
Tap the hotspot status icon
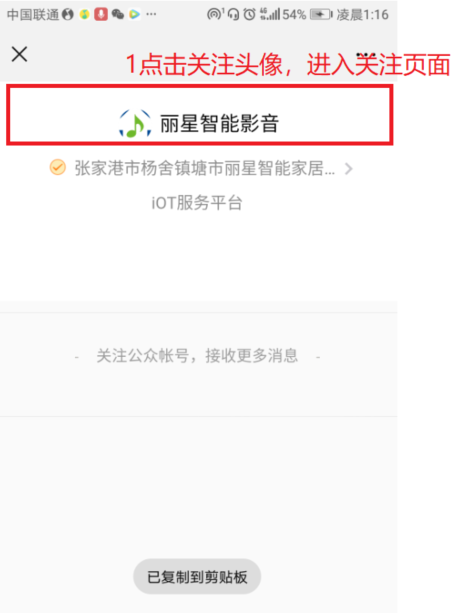pos(215,14)
